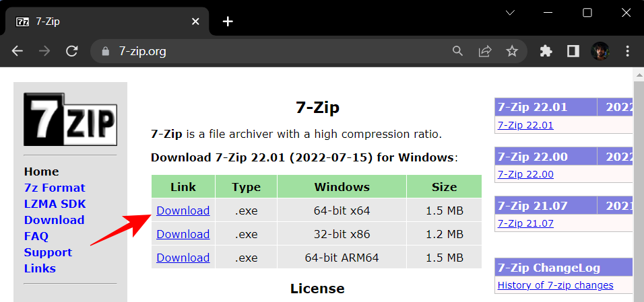
Task: Download the 64-bit x64 .exe
Action: [x=183, y=211]
